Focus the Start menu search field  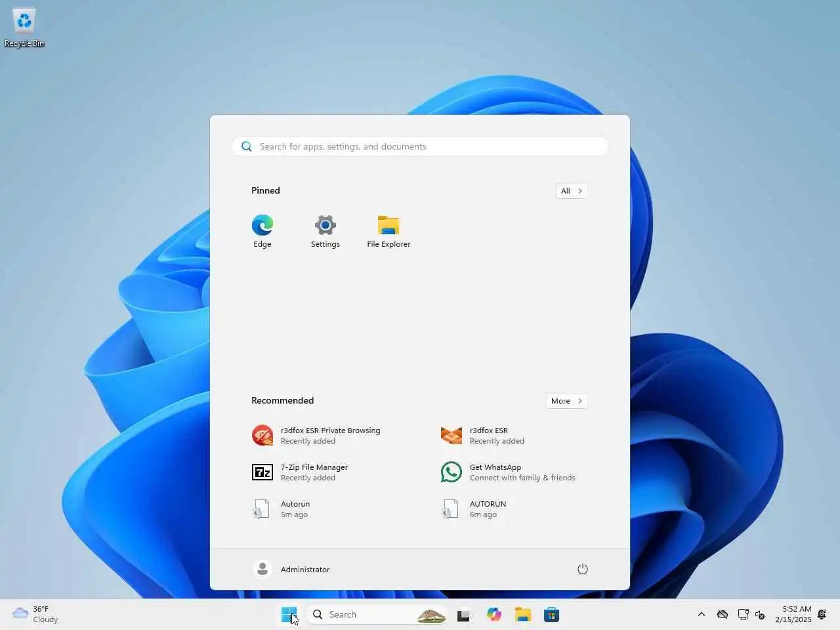tap(420, 146)
